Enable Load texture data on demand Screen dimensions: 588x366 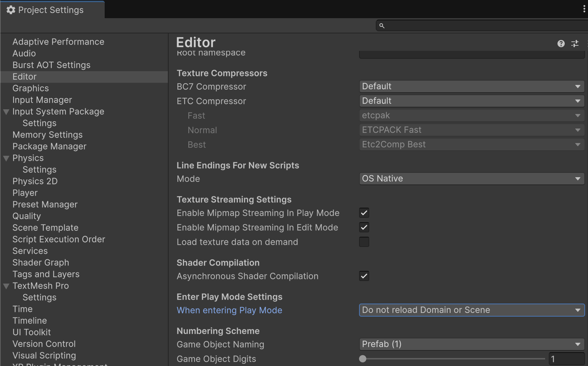pyautogui.click(x=364, y=242)
